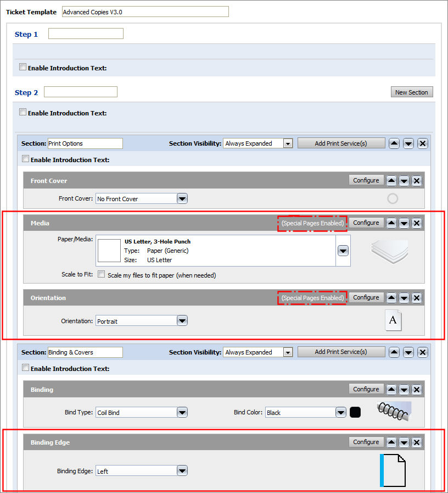Remove the Front Cover service
The image size is (448, 493).
click(x=417, y=181)
